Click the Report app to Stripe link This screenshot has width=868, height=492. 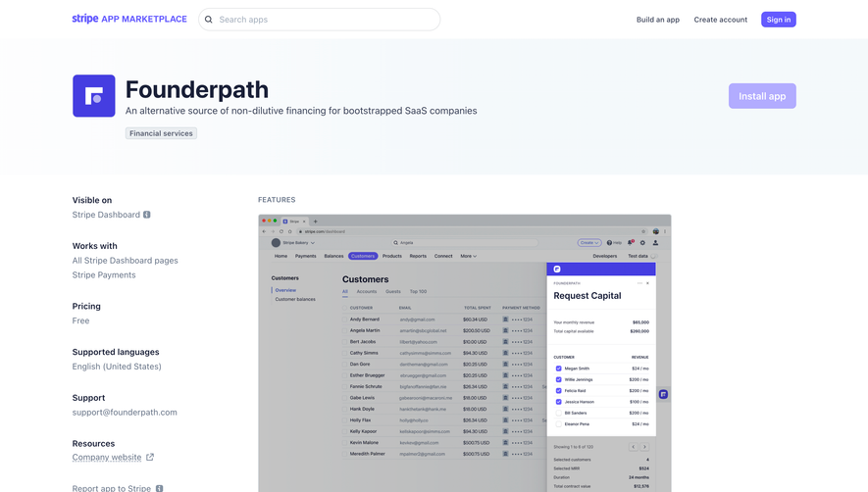click(x=111, y=488)
